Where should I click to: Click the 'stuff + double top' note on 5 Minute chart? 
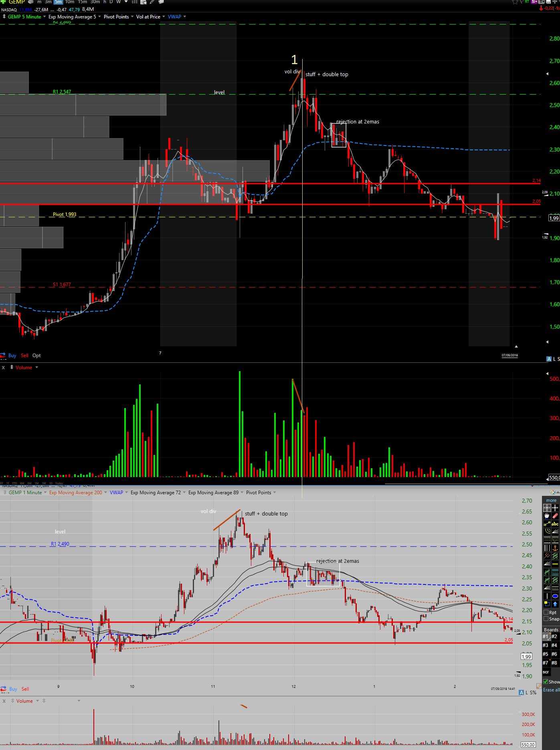[x=327, y=75]
